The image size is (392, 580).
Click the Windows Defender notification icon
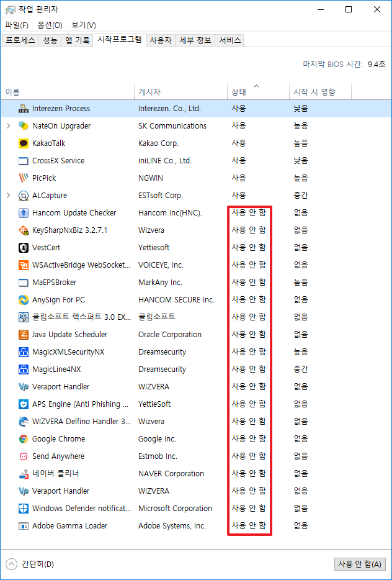click(24, 509)
